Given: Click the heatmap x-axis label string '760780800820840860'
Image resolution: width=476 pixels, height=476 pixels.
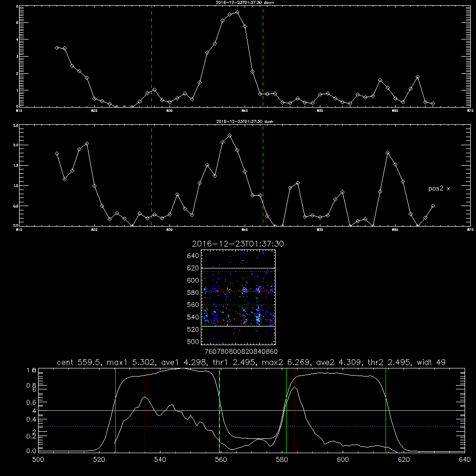Looking at the screenshot, I should point(241,351).
